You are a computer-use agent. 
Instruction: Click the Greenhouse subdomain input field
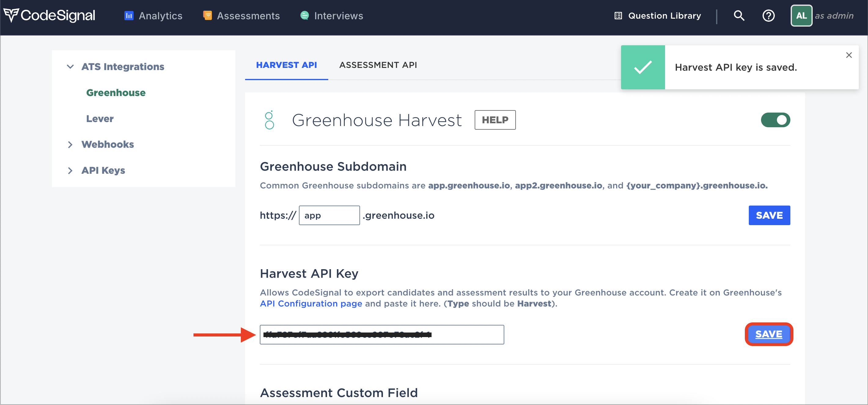click(329, 215)
